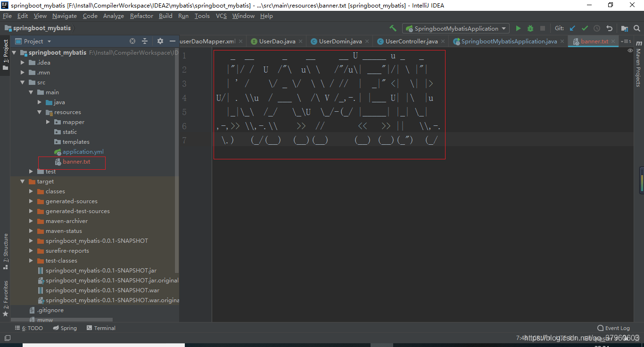Close the banner.txt tab
The height and width of the screenshot is (347, 644).
tap(613, 41)
